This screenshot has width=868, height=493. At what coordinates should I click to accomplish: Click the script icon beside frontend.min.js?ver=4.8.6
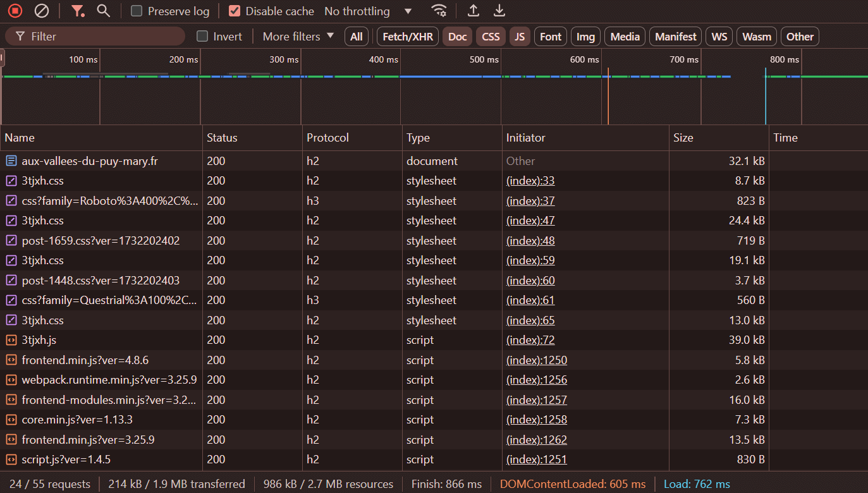pyautogui.click(x=11, y=360)
